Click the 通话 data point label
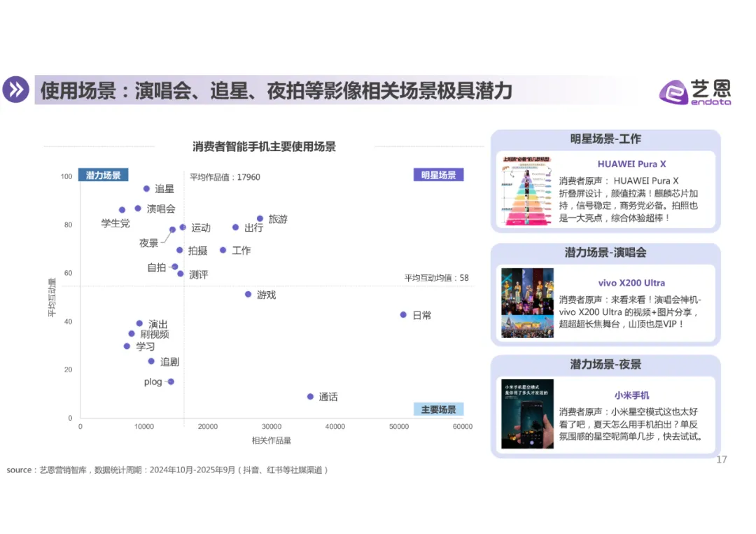 (328, 397)
